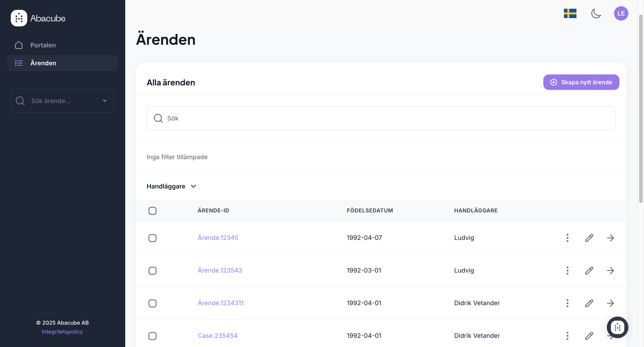Edit Case.235454 with pencil icon
Screen dimensions: 644x347
coord(589,336)
